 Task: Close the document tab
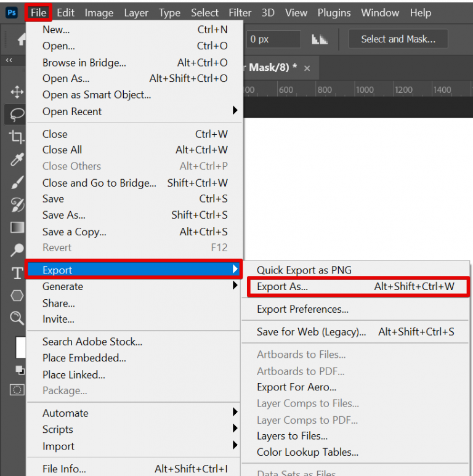[x=307, y=68]
